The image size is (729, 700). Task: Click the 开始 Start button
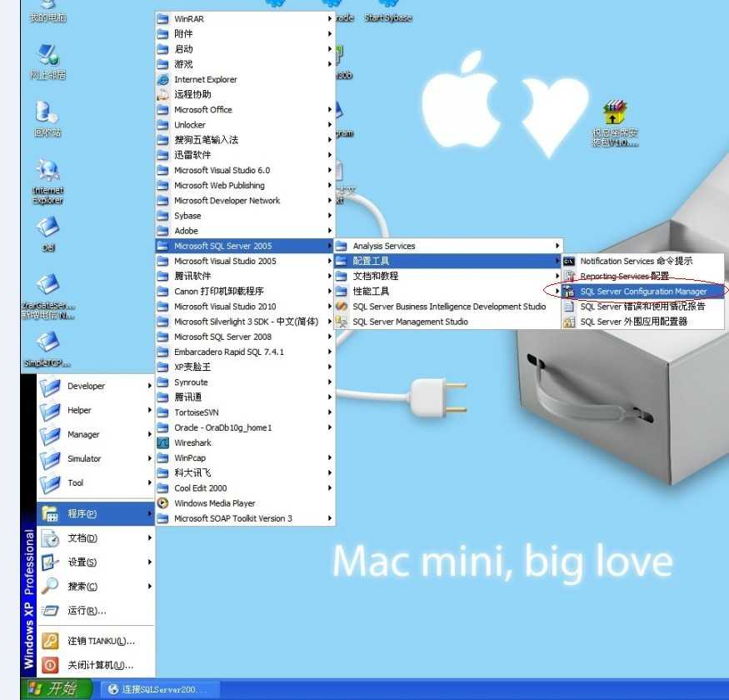click(x=57, y=689)
